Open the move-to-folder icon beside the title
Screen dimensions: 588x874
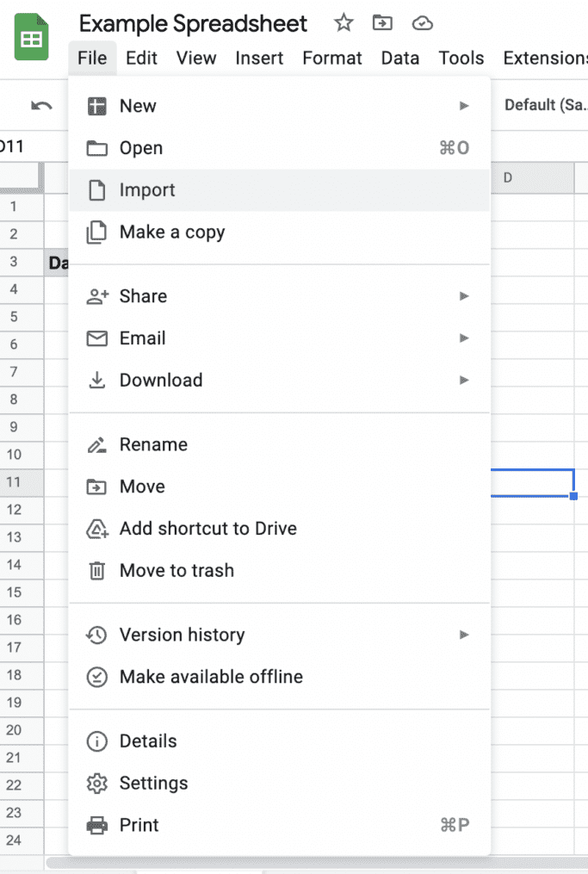coord(382,23)
